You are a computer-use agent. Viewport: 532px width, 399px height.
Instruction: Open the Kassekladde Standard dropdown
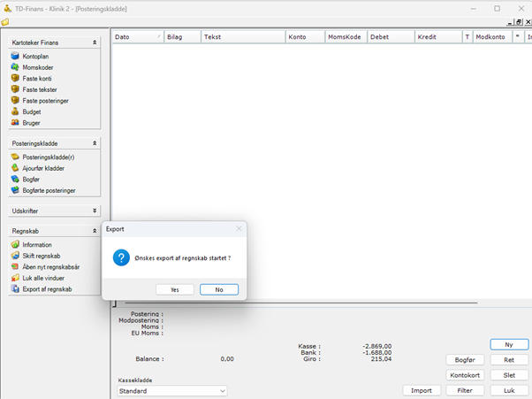172,391
